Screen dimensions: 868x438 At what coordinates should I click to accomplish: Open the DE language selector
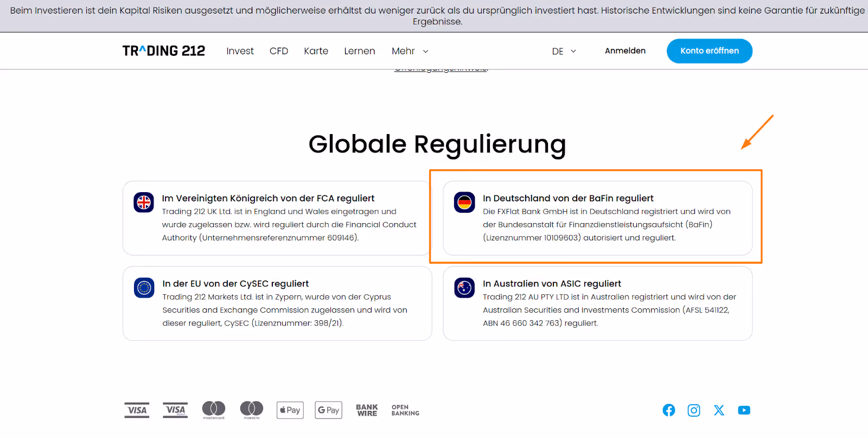pyautogui.click(x=564, y=51)
